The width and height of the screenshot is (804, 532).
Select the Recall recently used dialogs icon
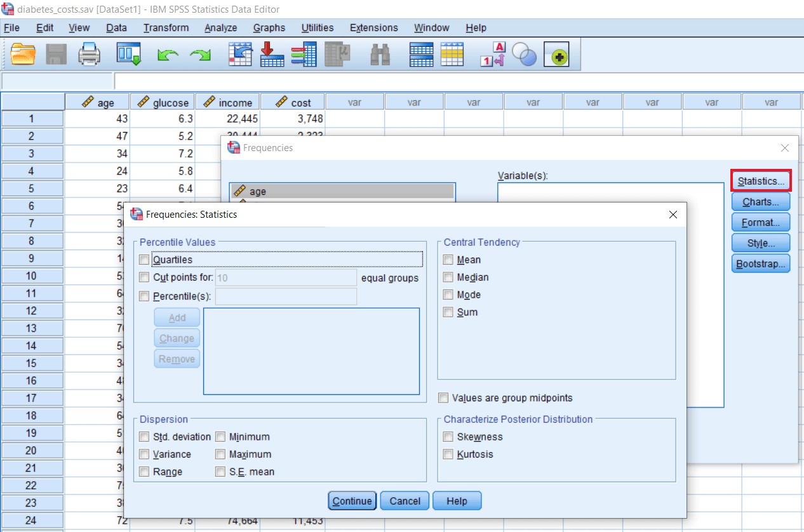click(x=129, y=54)
